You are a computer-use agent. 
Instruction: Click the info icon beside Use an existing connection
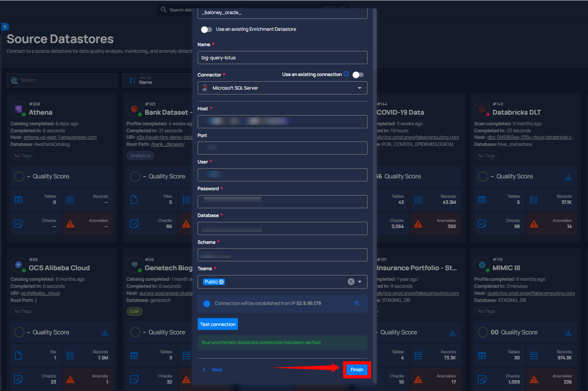pos(346,74)
